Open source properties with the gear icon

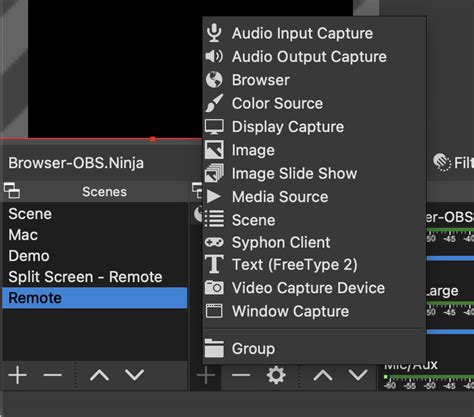[276, 375]
